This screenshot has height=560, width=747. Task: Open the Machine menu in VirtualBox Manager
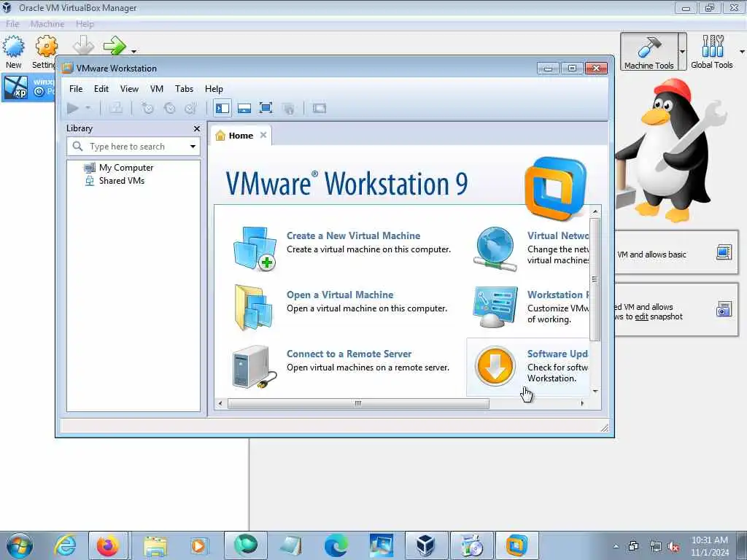(x=47, y=24)
